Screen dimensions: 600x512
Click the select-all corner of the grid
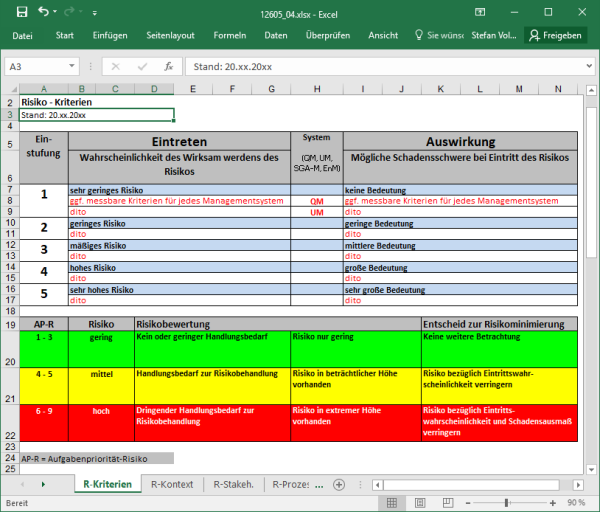[x=10, y=89]
